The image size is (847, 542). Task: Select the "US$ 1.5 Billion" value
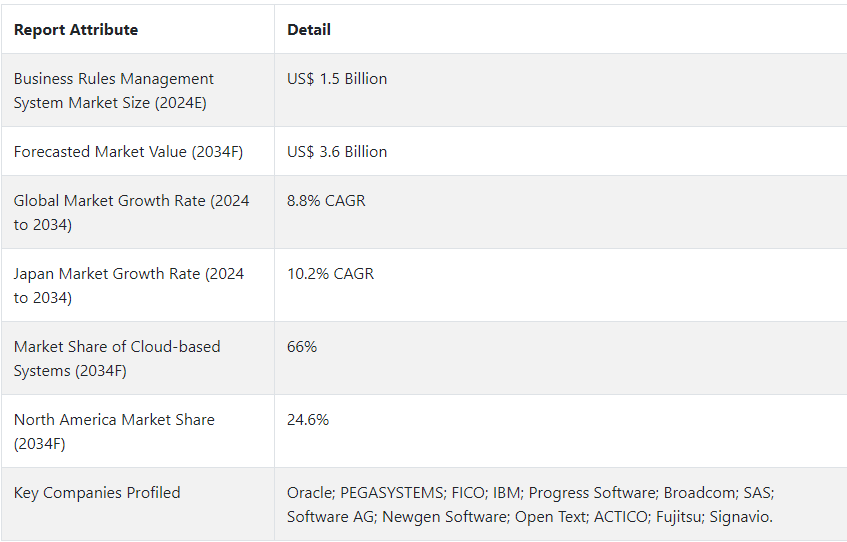coord(337,79)
